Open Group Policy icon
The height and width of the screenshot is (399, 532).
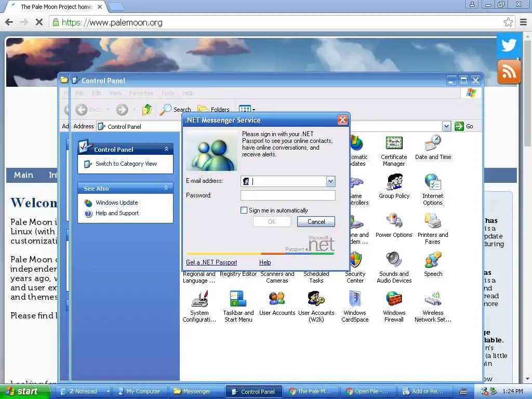[x=394, y=187]
